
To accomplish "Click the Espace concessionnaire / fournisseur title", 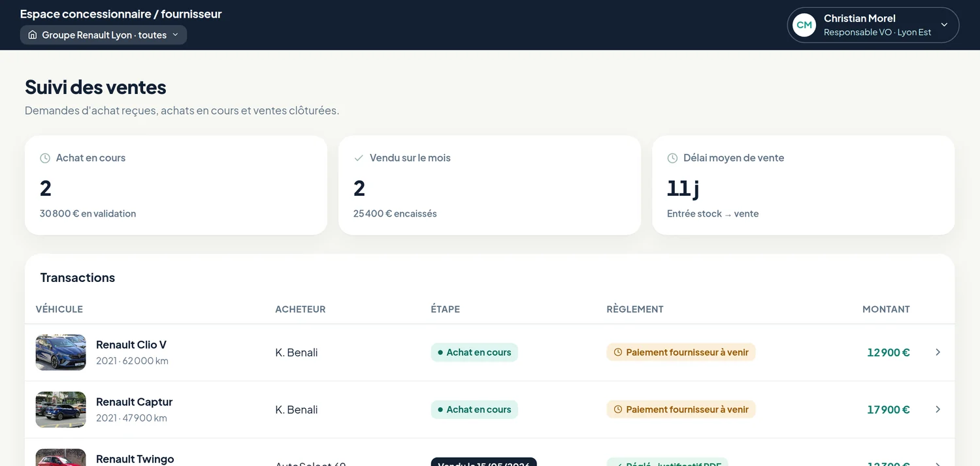I will tap(121, 14).
